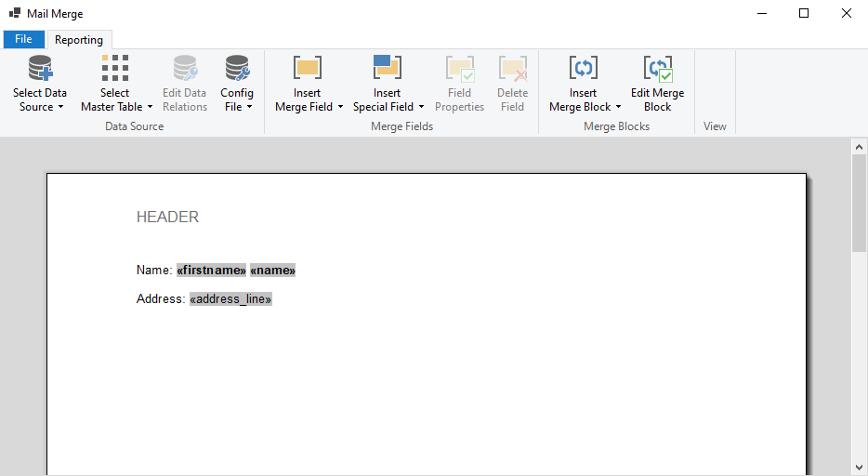Click the Delete Field icon
868x476 pixels.
tap(513, 68)
